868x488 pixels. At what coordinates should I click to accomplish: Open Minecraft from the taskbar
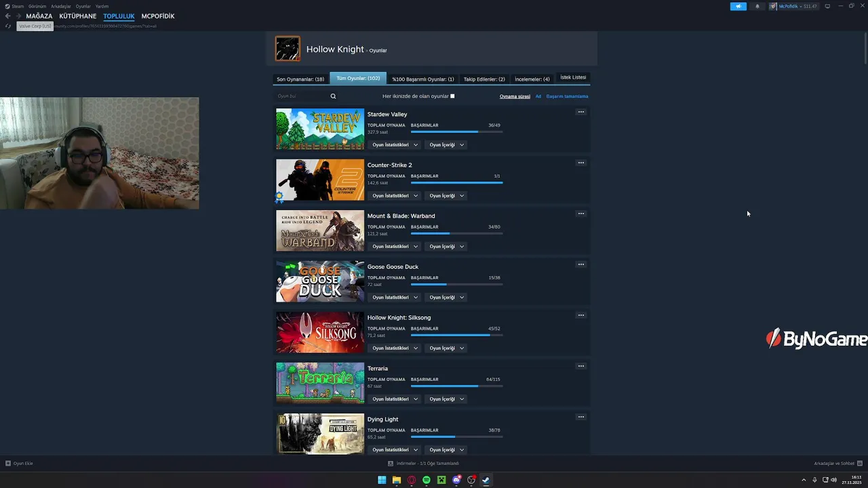pos(441,480)
